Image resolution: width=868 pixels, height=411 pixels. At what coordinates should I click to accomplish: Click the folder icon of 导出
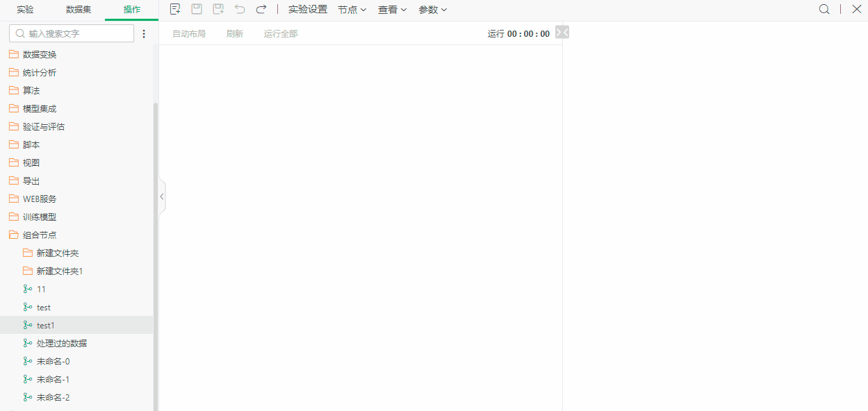tap(14, 181)
